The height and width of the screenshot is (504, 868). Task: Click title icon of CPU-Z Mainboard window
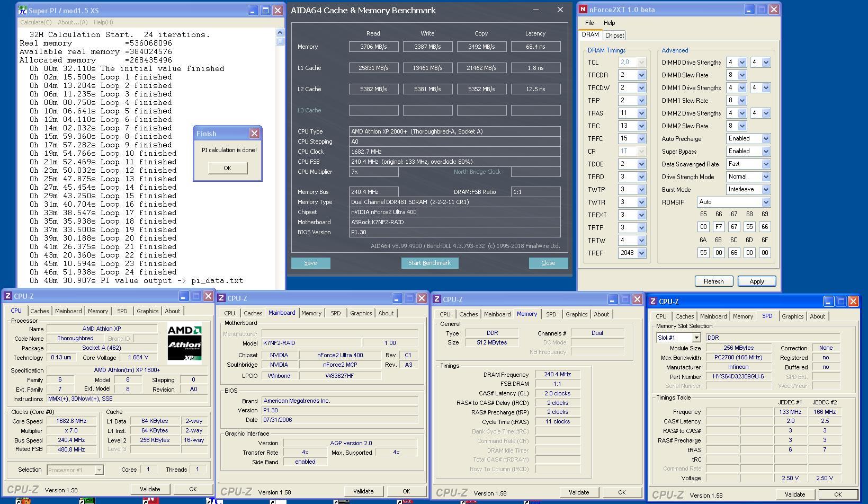pos(222,298)
